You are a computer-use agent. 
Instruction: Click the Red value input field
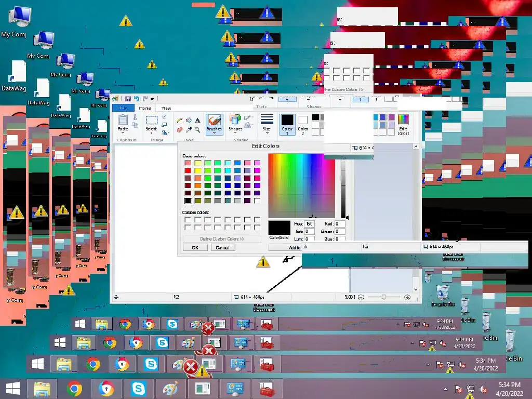click(x=340, y=224)
